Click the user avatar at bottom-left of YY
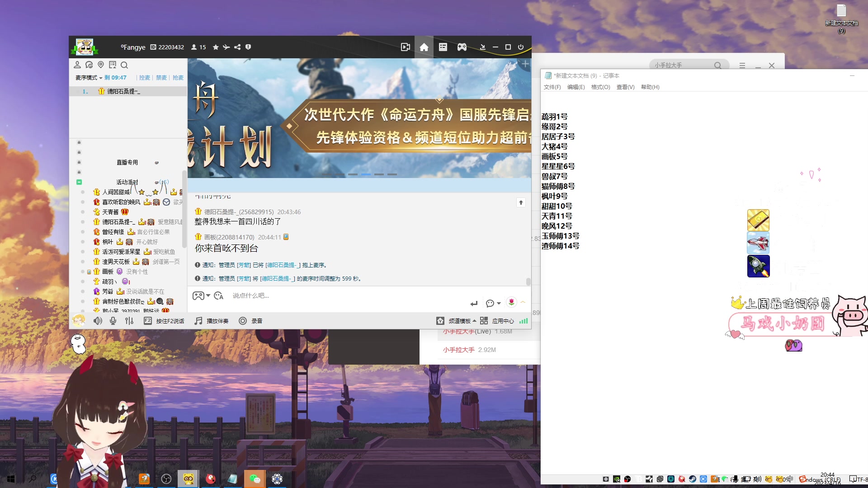The height and width of the screenshot is (488, 868). [x=79, y=320]
